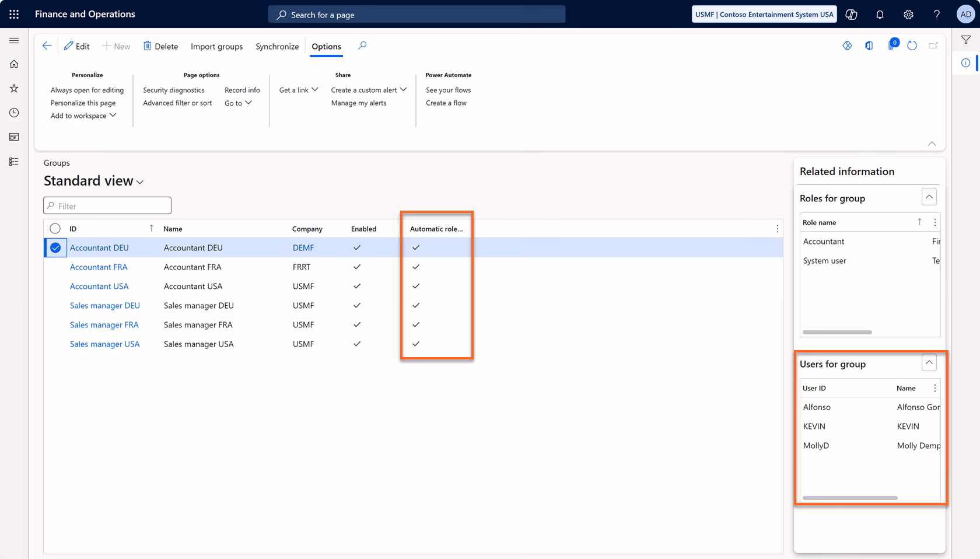Expand the Get a link dropdown

298,90
